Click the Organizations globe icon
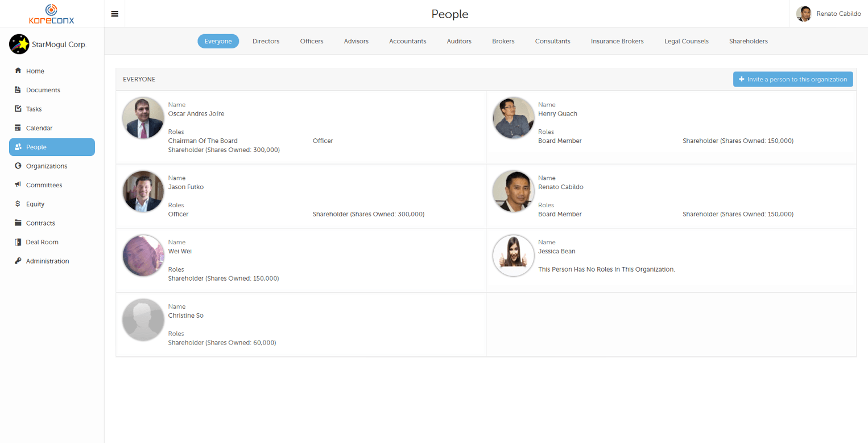The width and height of the screenshot is (868, 443). (x=18, y=166)
